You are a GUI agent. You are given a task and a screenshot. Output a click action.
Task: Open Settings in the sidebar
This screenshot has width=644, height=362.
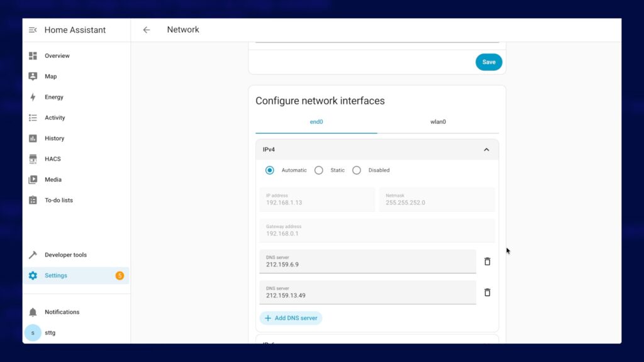(56, 275)
